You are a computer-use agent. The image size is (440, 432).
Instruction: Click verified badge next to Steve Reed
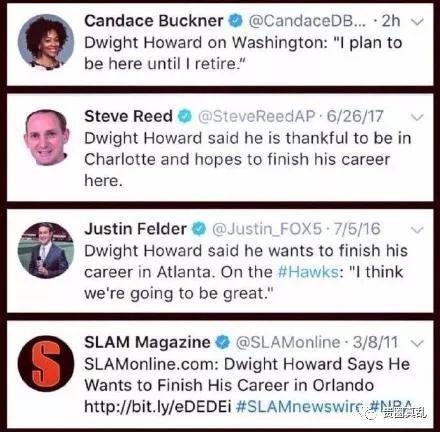185,116
